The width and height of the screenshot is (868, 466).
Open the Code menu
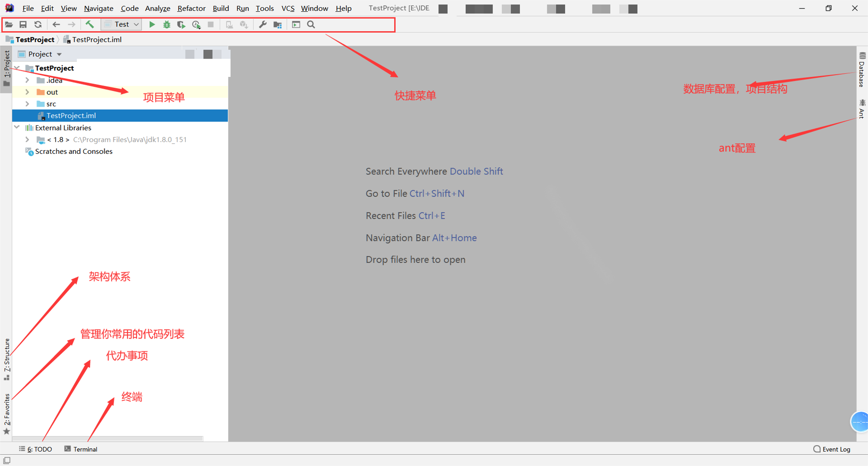pyautogui.click(x=129, y=8)
